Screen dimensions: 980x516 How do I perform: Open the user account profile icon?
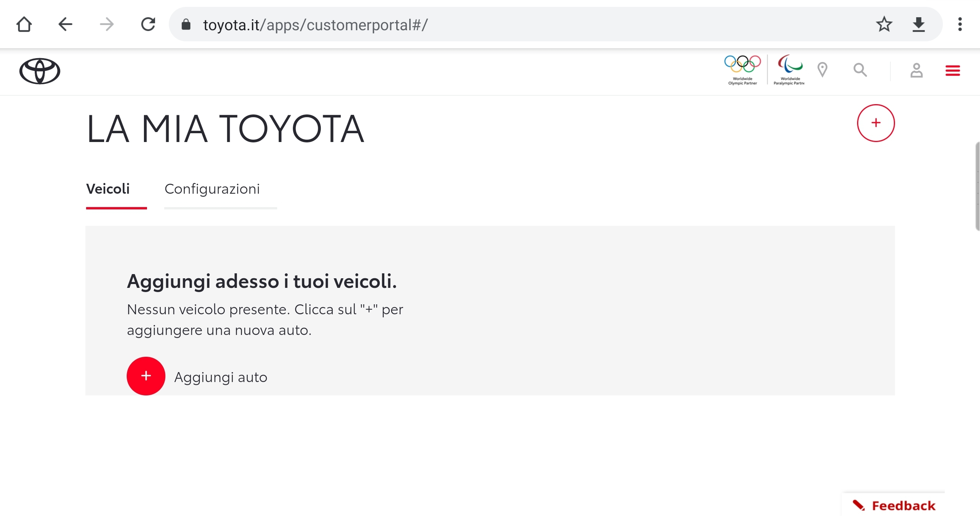click(916, 70)
